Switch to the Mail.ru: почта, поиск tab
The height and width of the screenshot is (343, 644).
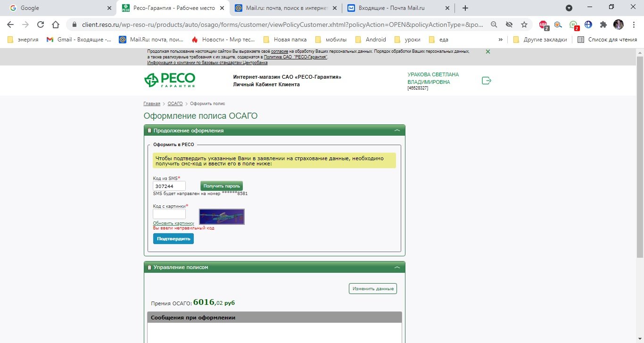pyautogui.click(x=286, y=8)
